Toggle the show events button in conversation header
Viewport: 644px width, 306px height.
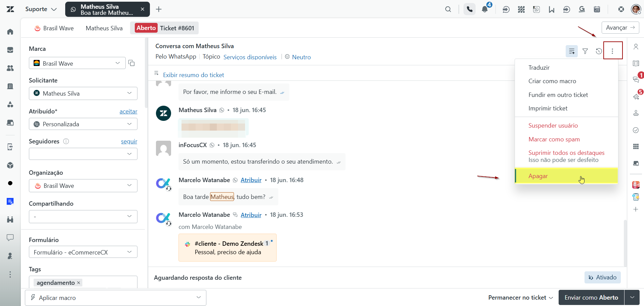pyautogui.click(x=571, y=51)
